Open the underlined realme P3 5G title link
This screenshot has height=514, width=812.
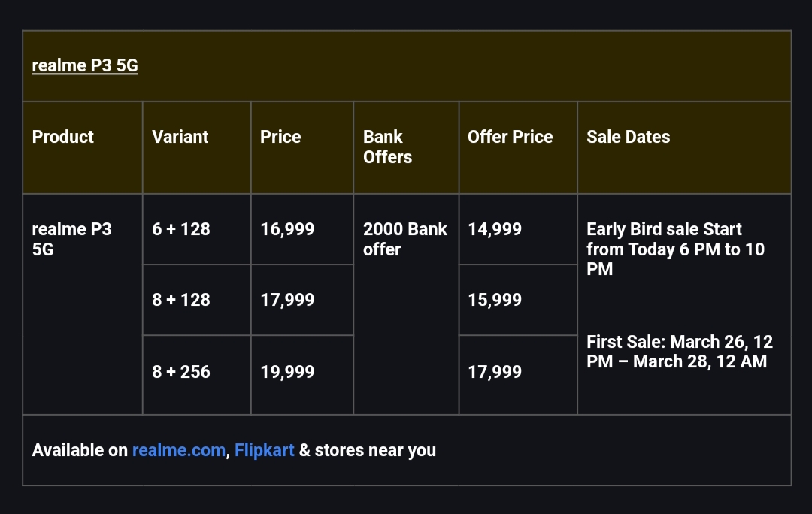pos(85,65)
